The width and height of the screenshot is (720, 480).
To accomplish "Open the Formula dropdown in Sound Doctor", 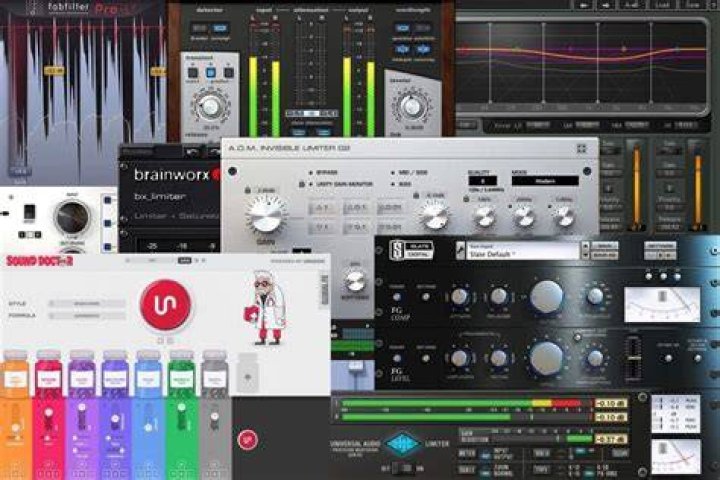I will click(x=87, y=316).
